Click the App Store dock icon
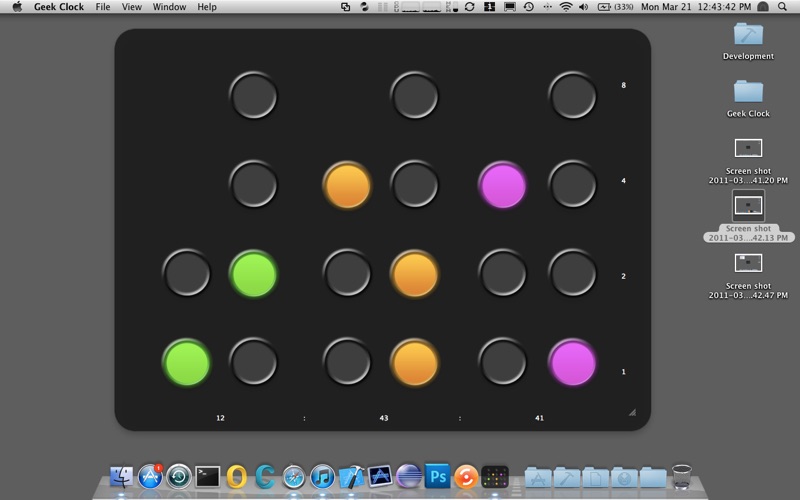800x500 pixels. pyautogui.click(x=151, y=476)
